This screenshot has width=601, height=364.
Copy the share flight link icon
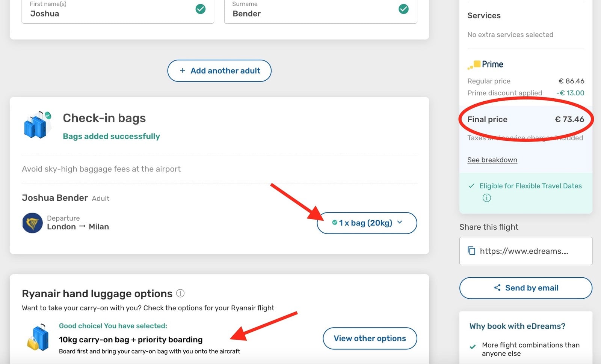pos(471,251)
